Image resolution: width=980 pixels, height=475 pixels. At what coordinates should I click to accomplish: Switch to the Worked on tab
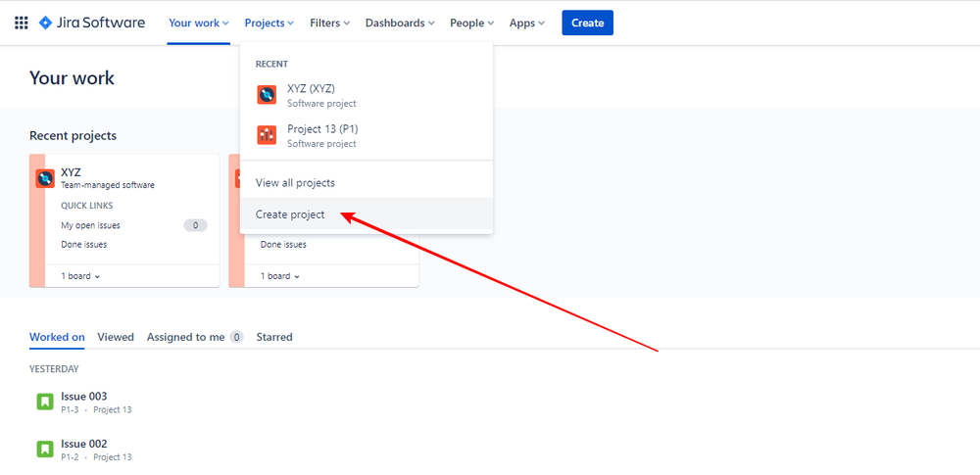click(57, 337)
